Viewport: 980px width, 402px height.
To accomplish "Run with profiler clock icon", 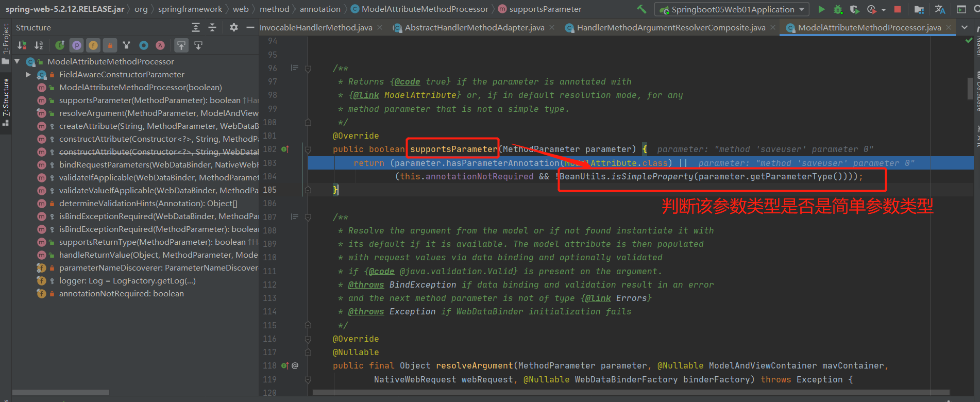I will point(871,9).
